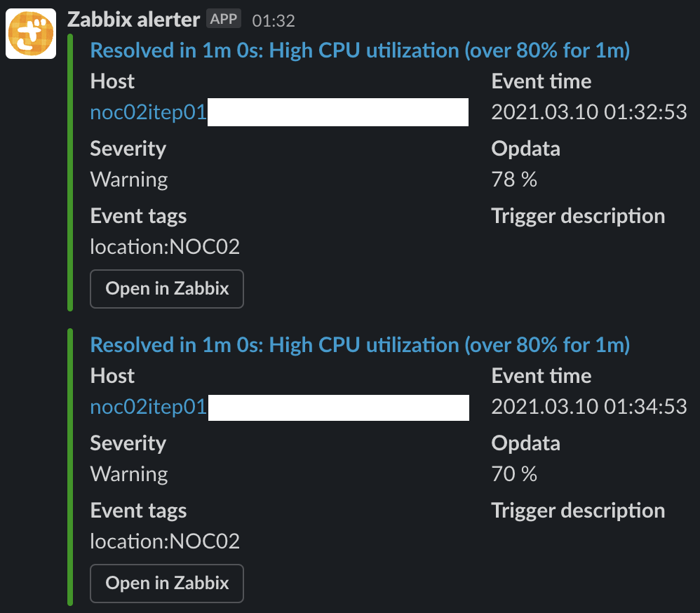The width and height of the screenshot is (700, 613).
Task: Select the 2021.03.10 01:32:53 event time
Action: coord(589,112)
